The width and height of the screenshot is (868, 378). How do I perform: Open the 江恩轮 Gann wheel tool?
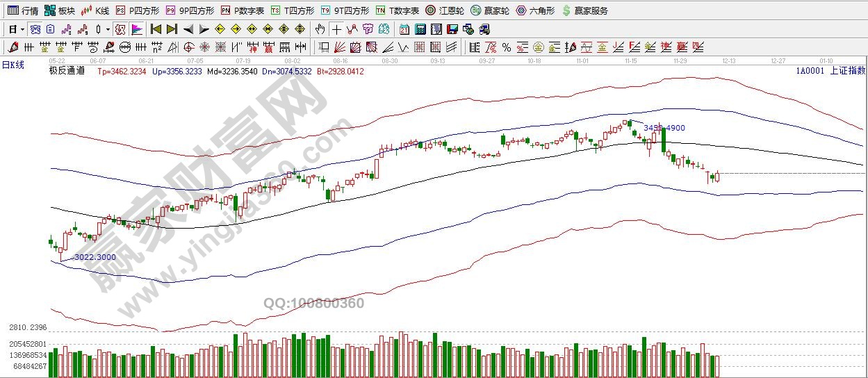coord(445,10)
